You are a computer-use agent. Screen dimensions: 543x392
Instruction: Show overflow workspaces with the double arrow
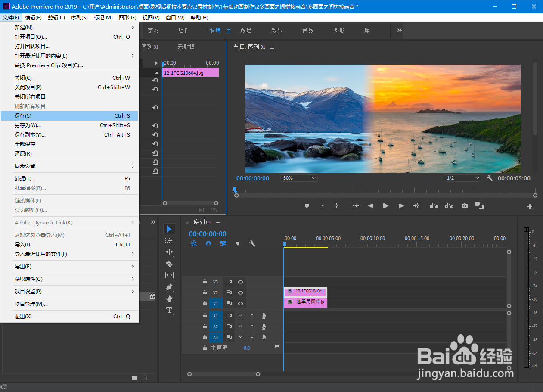[x=399, y=30]
